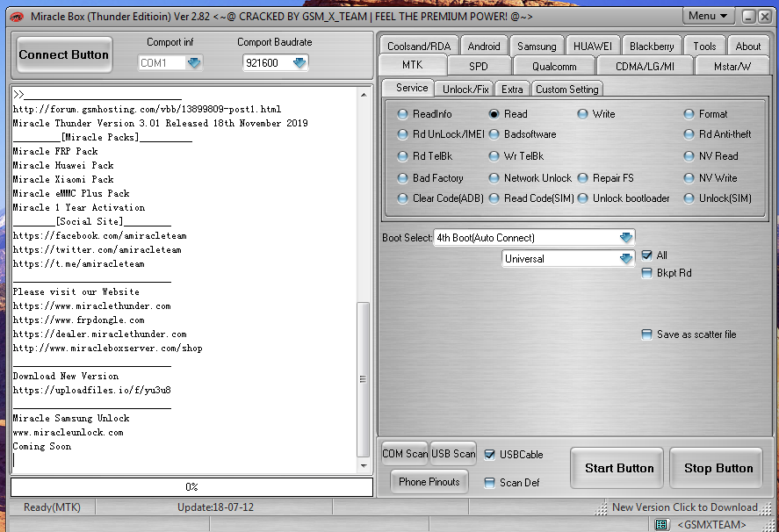Image resolution: width=779 pixels, height=532 pixels.
Task: Click the Start Button
Action: 619,468
